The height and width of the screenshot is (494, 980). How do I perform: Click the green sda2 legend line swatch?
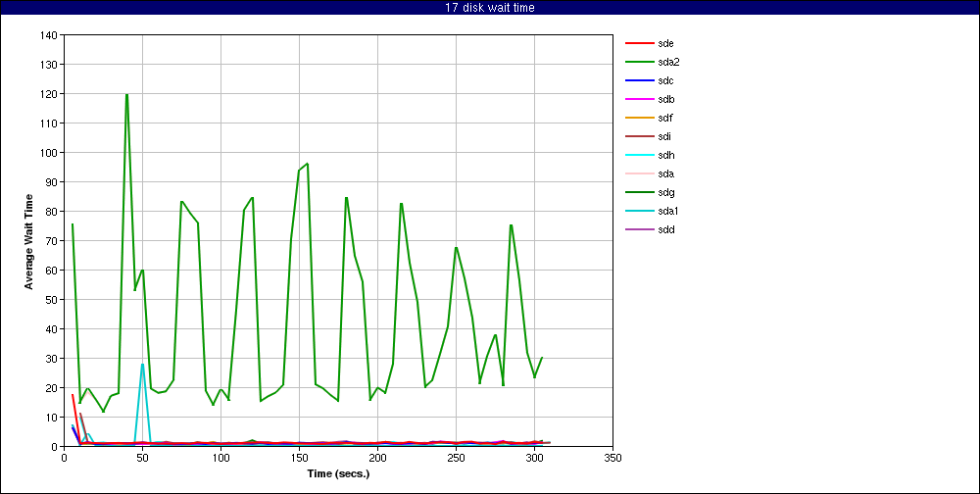pyautogui.click(x=639, y=63)
